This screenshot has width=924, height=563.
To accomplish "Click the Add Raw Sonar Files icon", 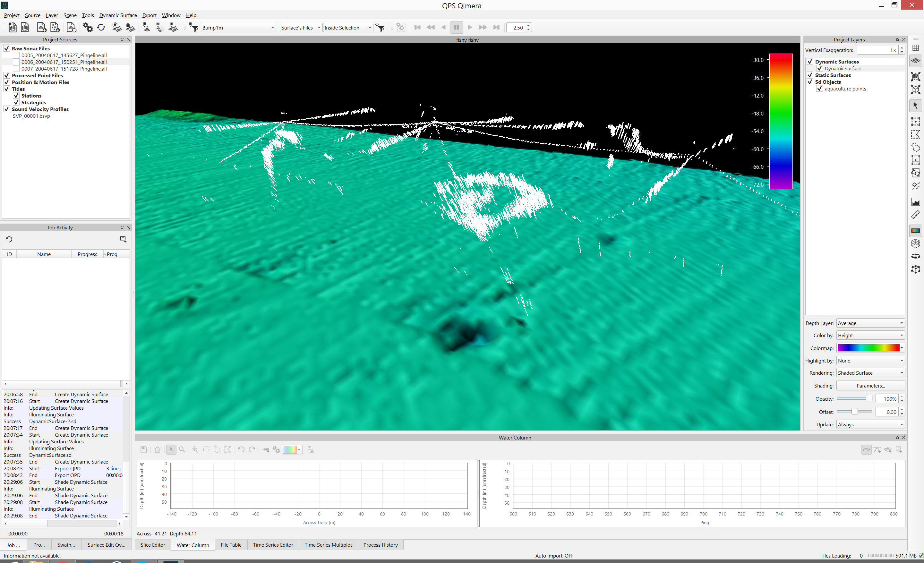I will pos(41,27).
